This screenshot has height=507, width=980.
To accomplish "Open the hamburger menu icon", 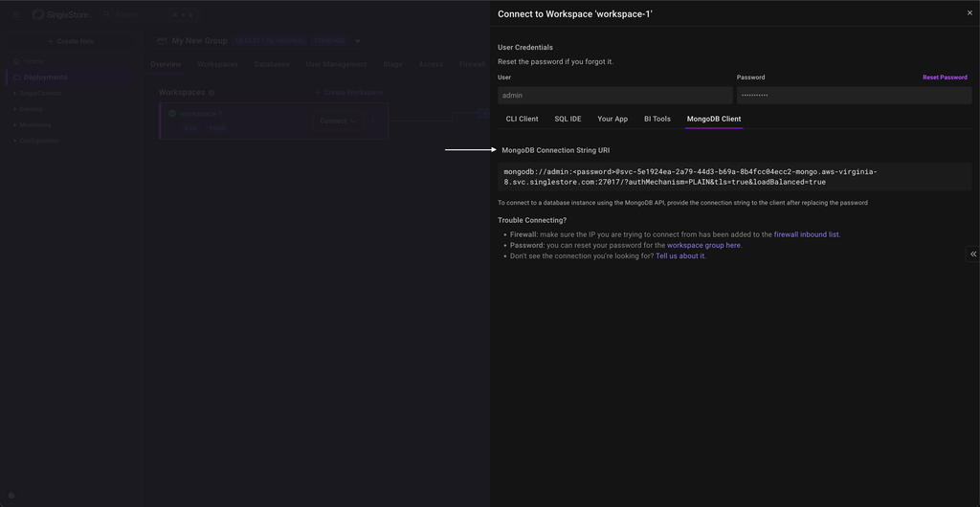I will tap(15, 14).
